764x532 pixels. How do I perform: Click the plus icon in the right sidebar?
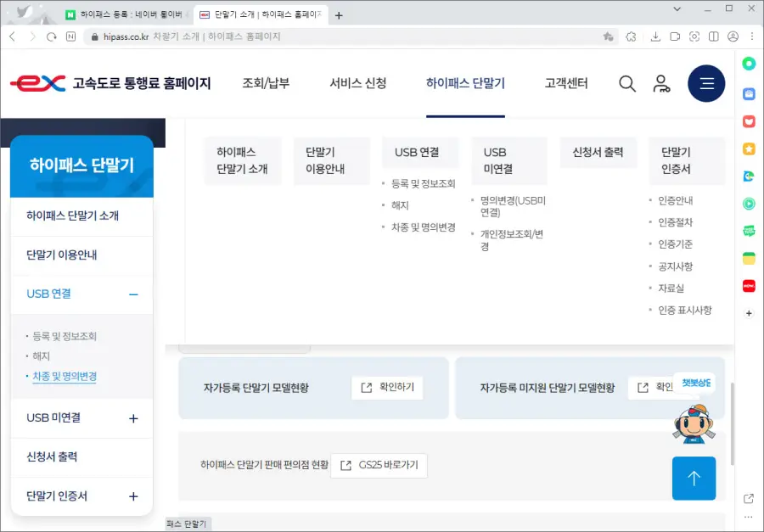click(749, 314)
